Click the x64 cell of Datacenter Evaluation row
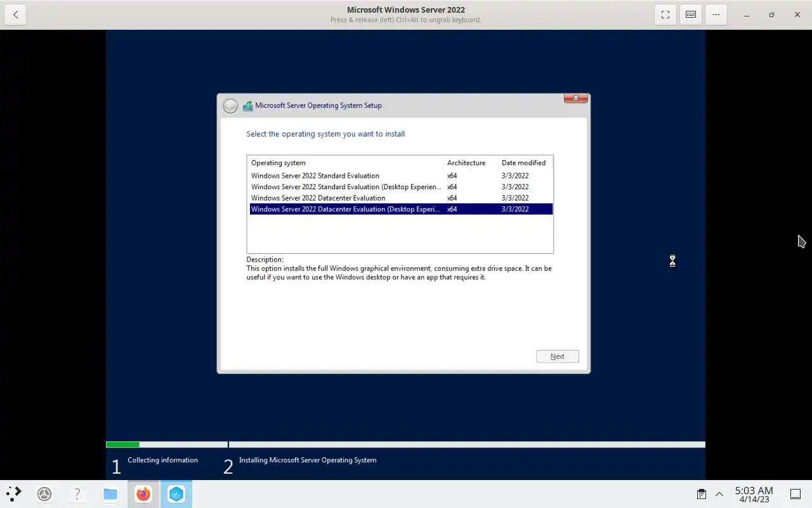The width and height of the screenshot is (812, 508). (452, 198)
